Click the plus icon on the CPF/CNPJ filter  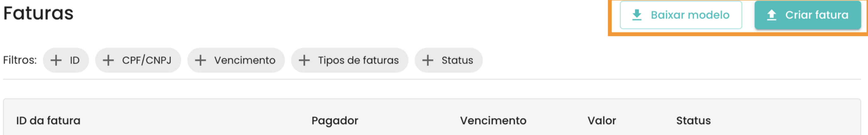[x=108, y=61]
